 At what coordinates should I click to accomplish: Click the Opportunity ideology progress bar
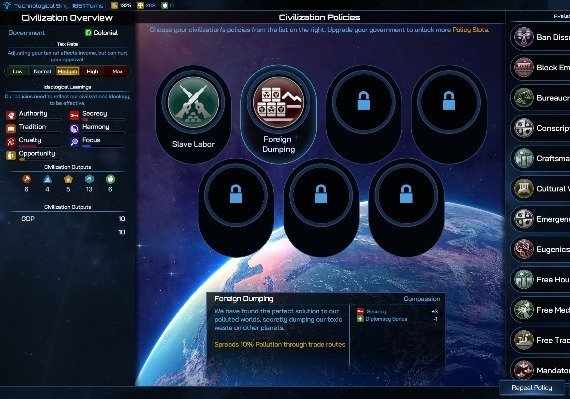point(40,159)
